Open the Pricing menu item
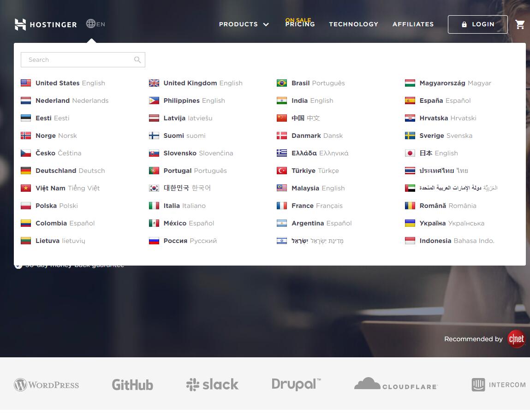The image size is (530, 420). [300, 24]
